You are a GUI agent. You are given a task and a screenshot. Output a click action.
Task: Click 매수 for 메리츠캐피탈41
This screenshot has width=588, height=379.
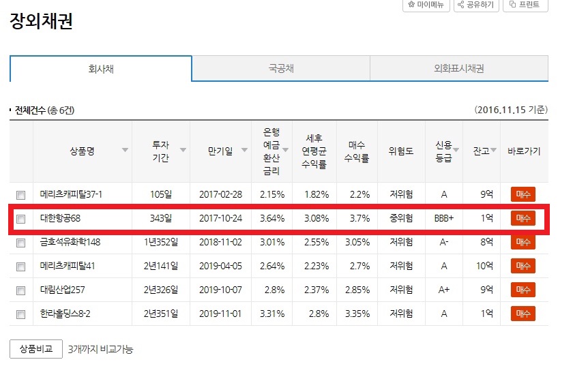[523, 266]
